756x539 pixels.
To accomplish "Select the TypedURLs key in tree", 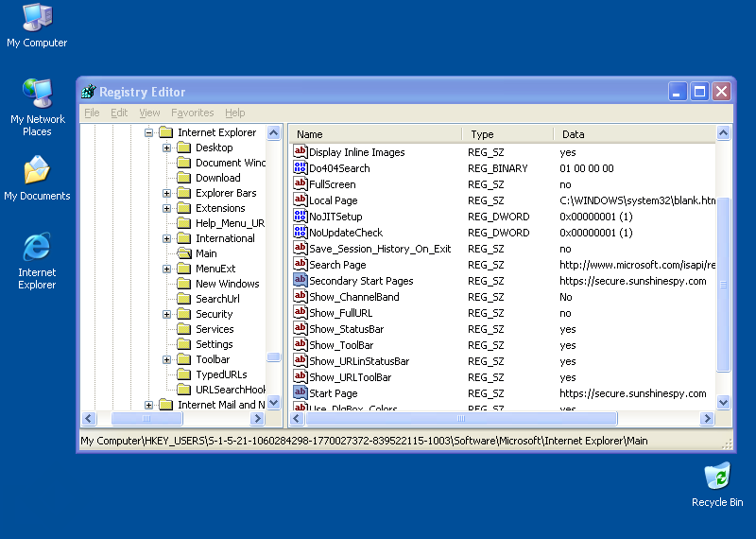I will click(x=221, y=374).
